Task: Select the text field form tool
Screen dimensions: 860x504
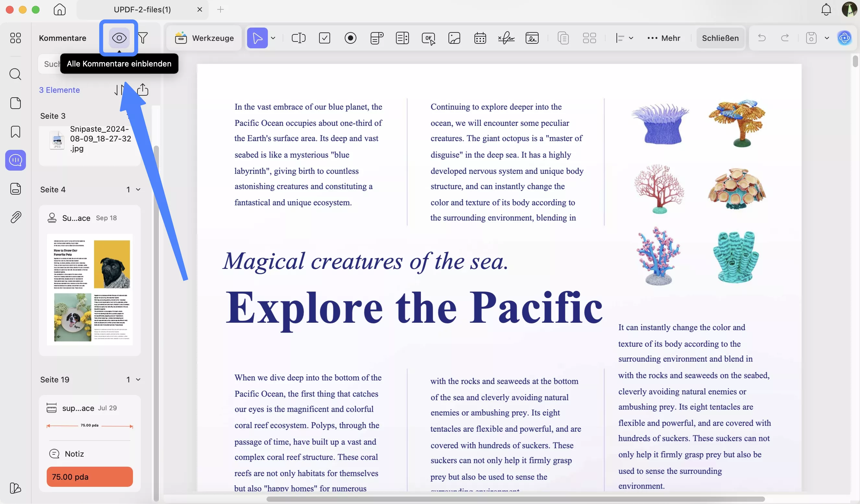Action: tap(298, 38)
